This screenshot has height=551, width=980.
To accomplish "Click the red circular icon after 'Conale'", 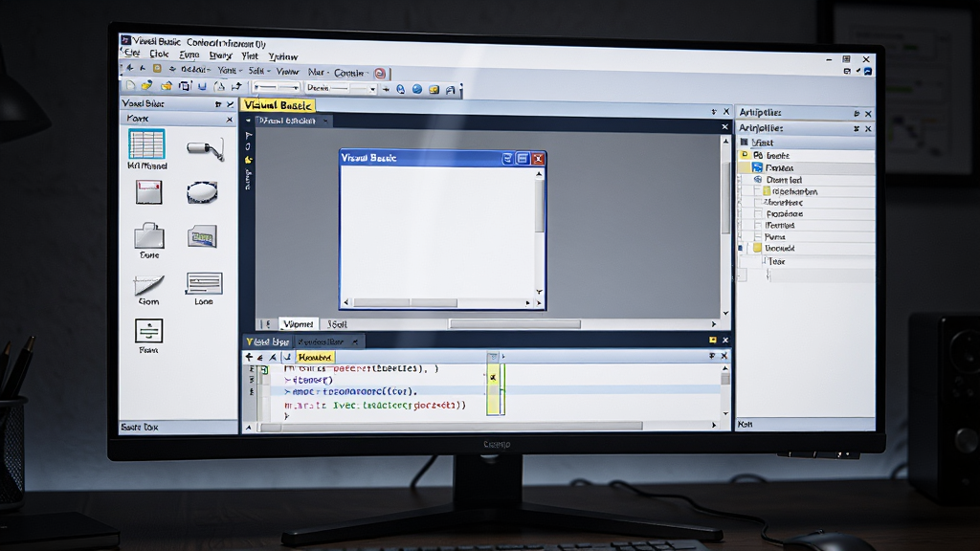I will tap(380, 74).
